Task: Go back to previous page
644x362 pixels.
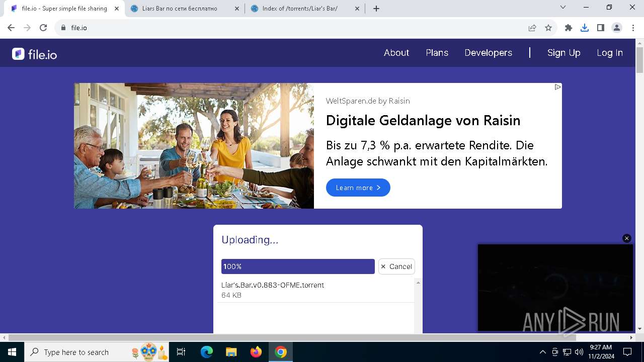Action: (x=11, y=28)
